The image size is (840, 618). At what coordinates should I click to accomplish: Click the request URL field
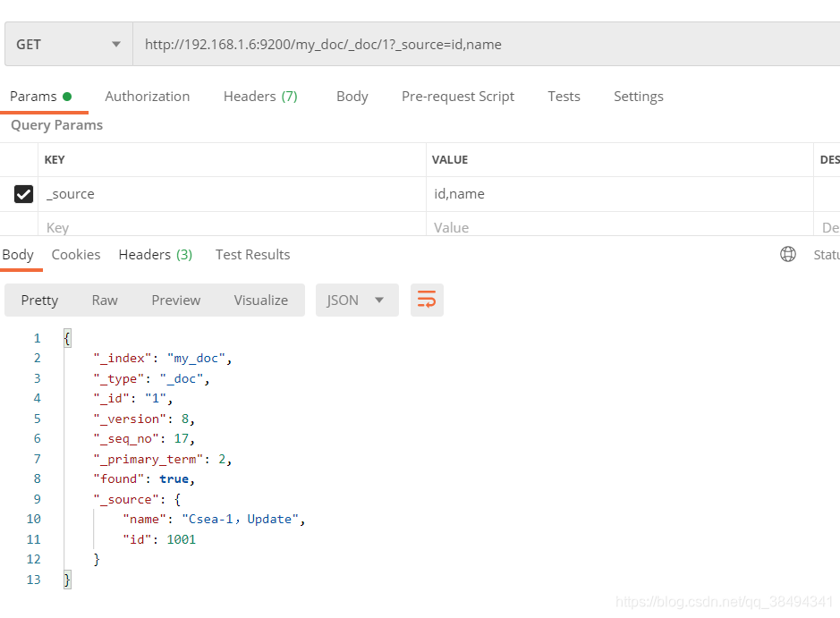tap(483, 44)
